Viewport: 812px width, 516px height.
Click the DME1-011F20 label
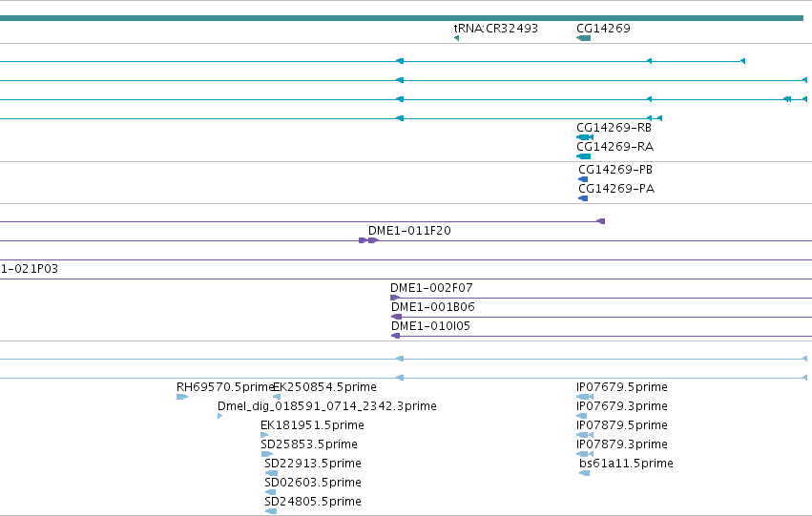[x=409, y=230]
